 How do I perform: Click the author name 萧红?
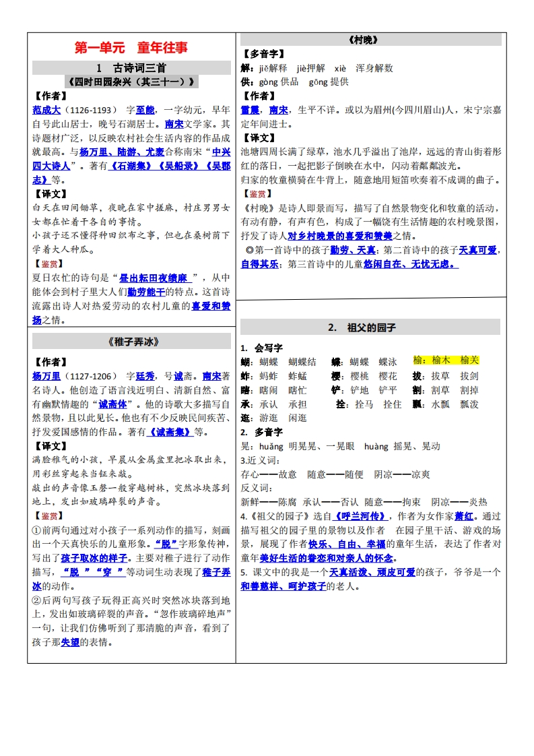464,516
